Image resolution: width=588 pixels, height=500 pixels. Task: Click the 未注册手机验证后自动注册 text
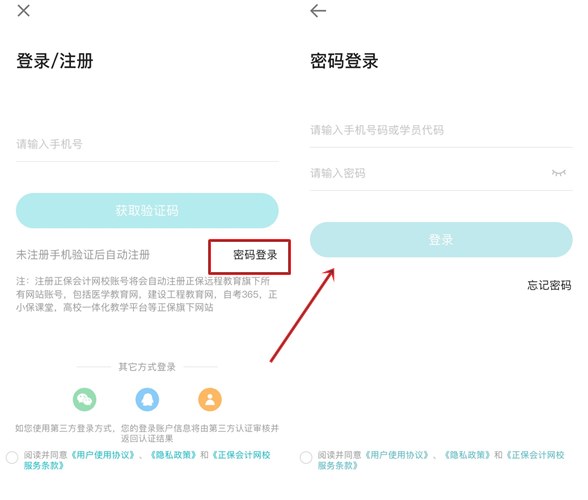83,255
